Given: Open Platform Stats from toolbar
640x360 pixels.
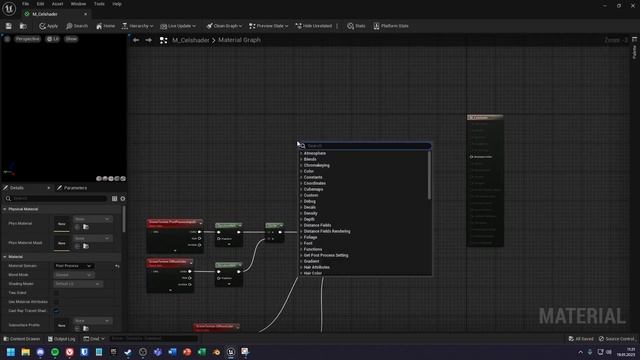Looking at the screenshot, I should click(391, 26).
